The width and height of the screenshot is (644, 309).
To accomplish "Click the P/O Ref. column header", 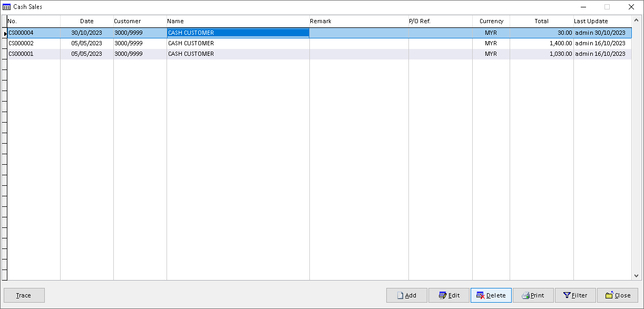I will (441, 21).
